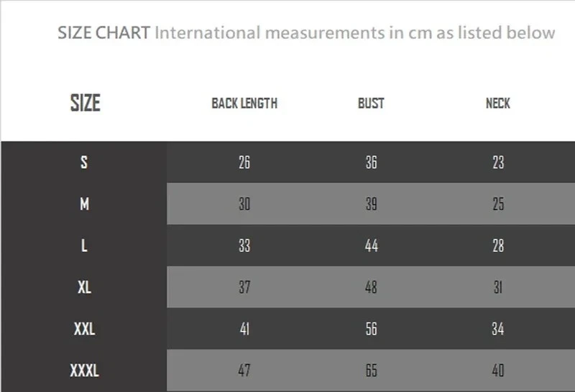This screenshot has height=392, width=575.
Task: Click back length value 37 for XL
Action: pos(244,287)
